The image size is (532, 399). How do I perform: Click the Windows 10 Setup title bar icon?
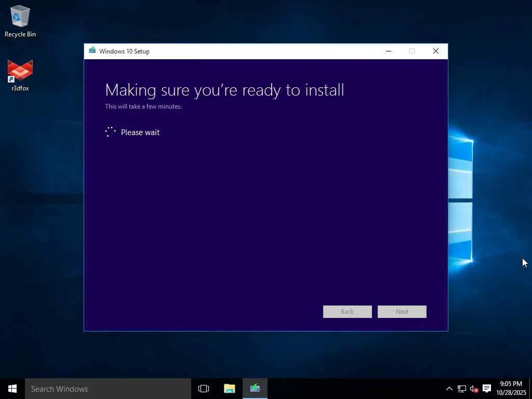coord(92,51)
